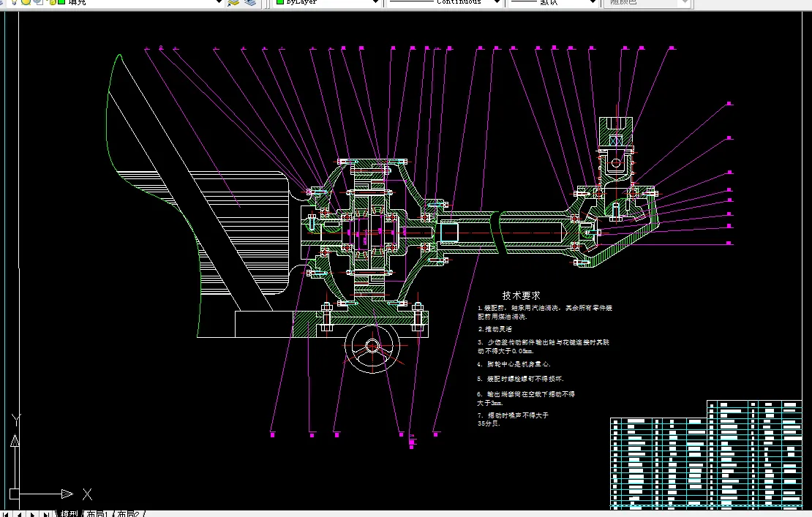
Task: Select the 技术要求 heading text
Action: click(521, 295)
